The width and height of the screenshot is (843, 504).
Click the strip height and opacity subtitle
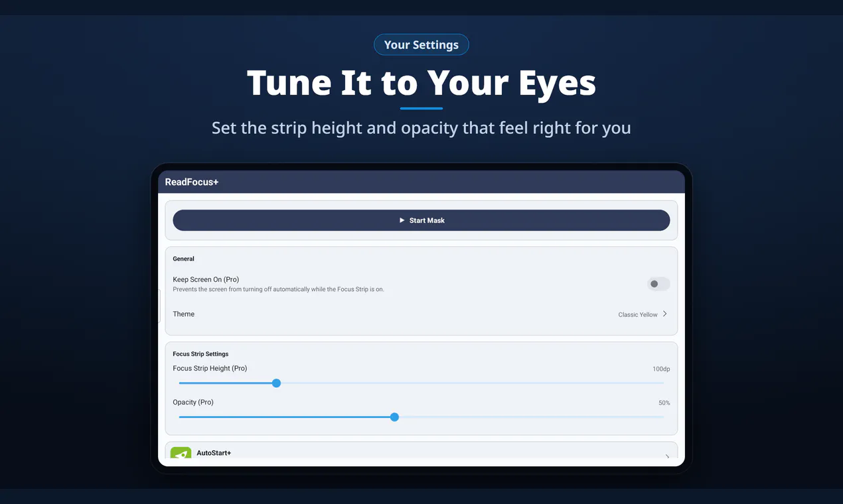coord(421,127)
